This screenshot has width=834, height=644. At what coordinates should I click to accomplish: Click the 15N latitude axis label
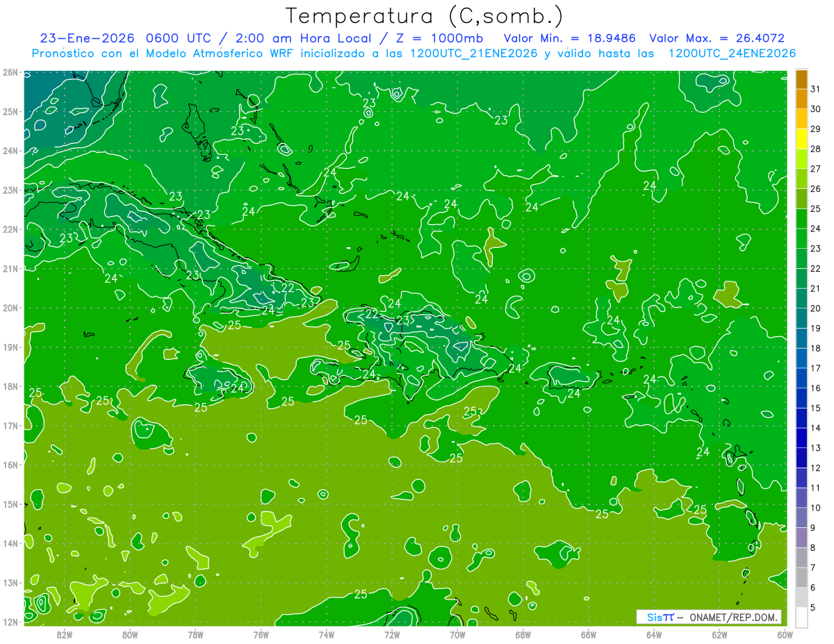pos(10,504)
